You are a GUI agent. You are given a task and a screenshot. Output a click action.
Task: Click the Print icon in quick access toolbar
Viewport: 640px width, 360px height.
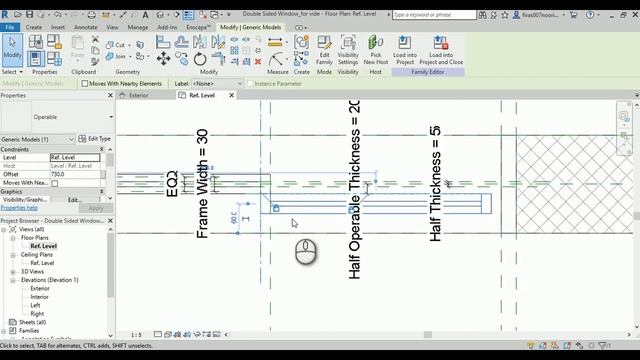(92, 15)
